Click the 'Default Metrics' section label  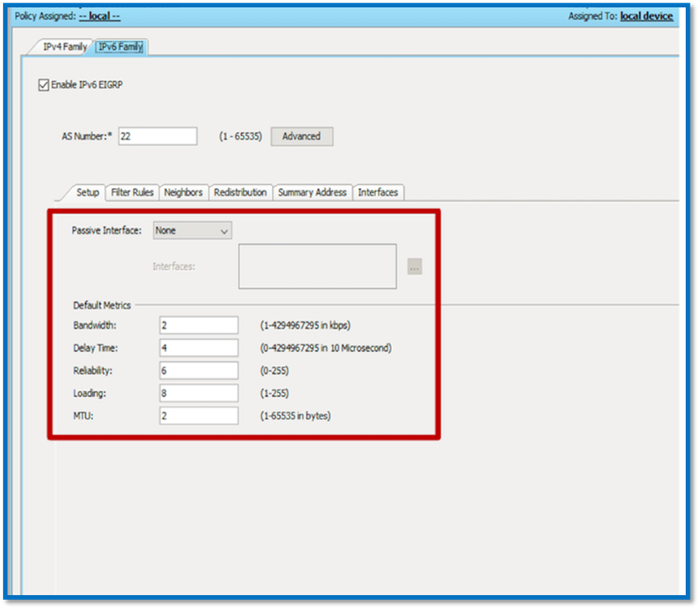(102, 305)
